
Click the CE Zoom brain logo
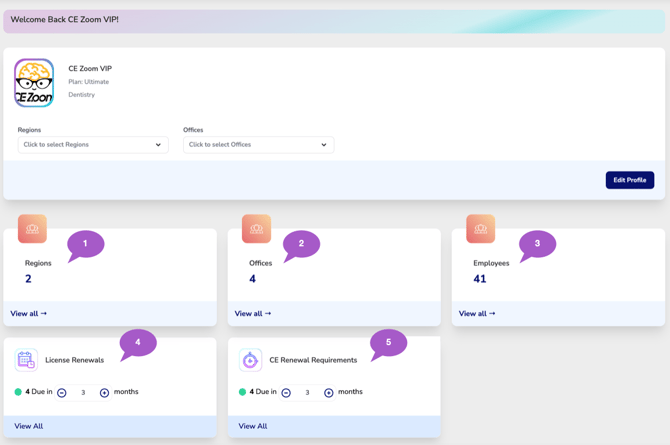(34, 83)
